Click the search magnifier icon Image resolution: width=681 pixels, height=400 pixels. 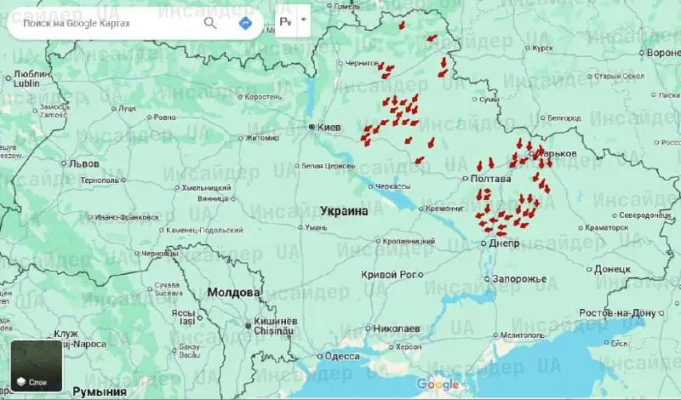(211, 22)
